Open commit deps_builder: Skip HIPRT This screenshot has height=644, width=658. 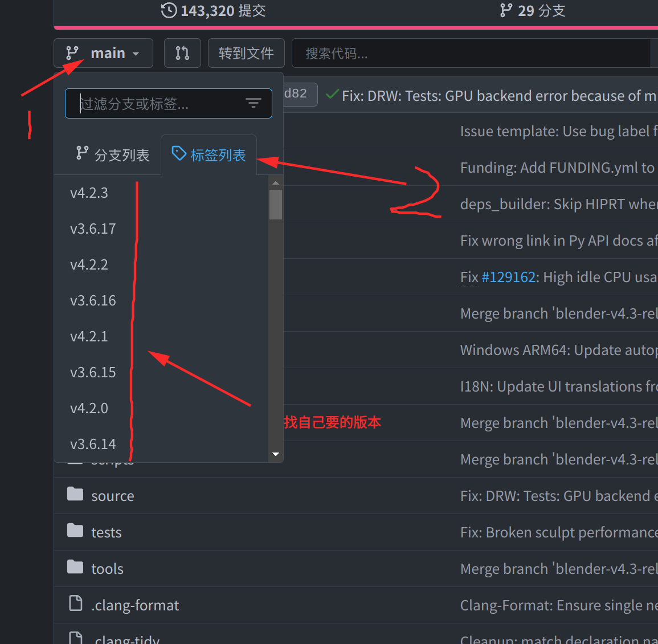pos(559,204)
